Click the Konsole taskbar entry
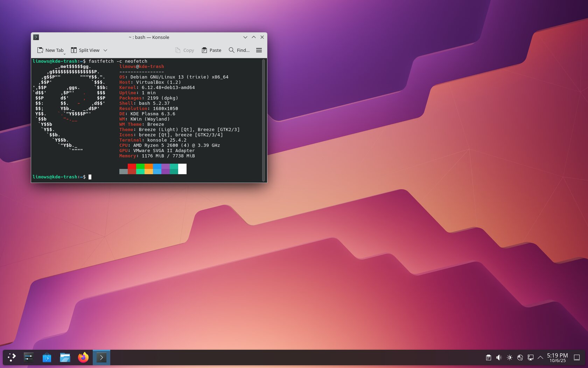This screenshot has width=588, height=368. click(101, 357)
